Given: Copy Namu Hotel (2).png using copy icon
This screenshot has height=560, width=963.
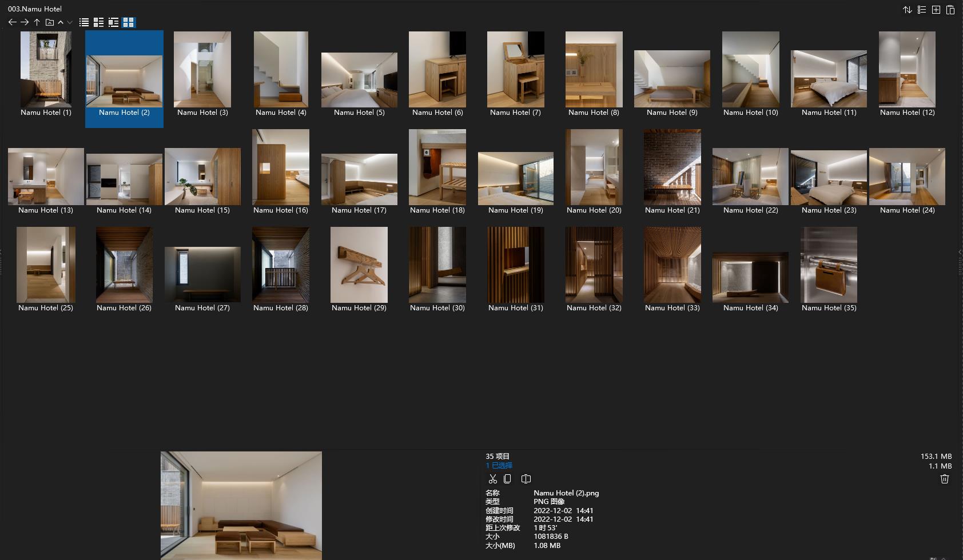Looking at the screenshot, I should pyautogui.click(x=508, y=479).
